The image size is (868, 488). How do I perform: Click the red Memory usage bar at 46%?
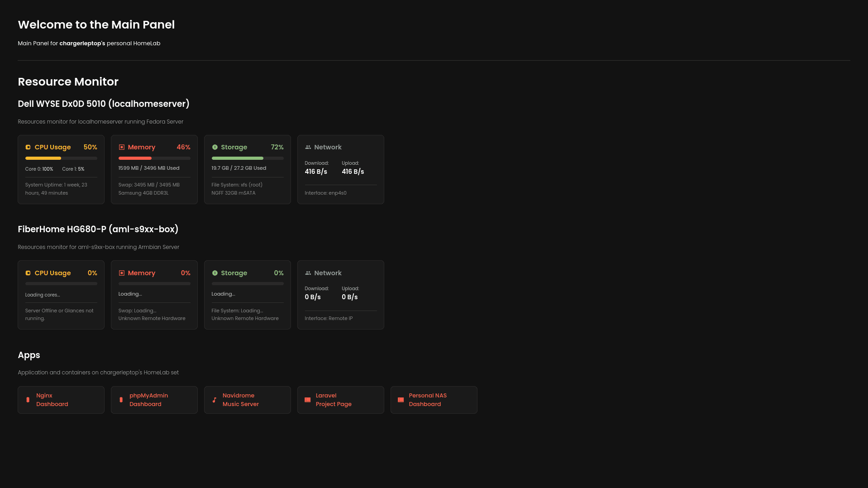(154, 158)
